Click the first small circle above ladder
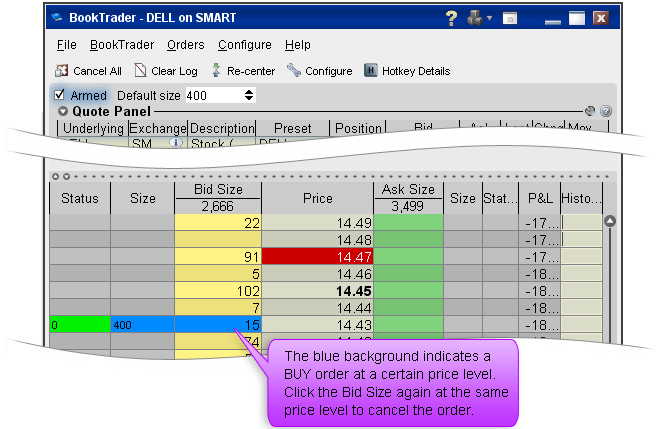662x429 pixels. pyautogui.click(x=55, y=176)
